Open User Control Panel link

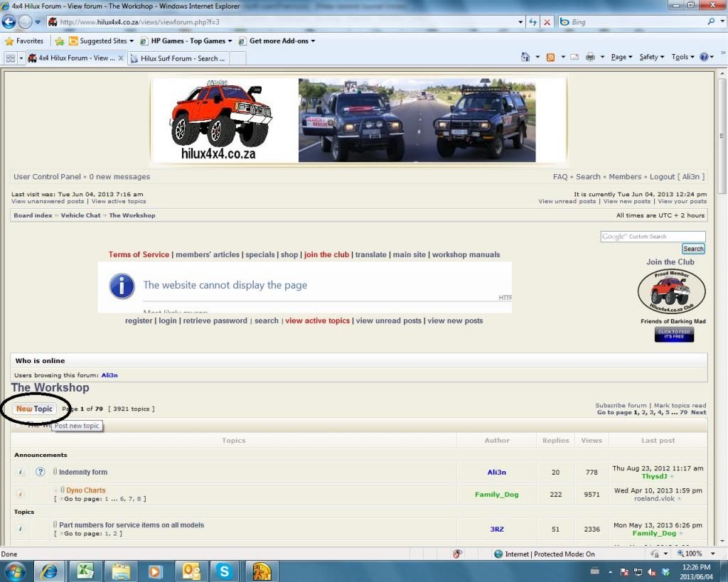coord(48,177)
